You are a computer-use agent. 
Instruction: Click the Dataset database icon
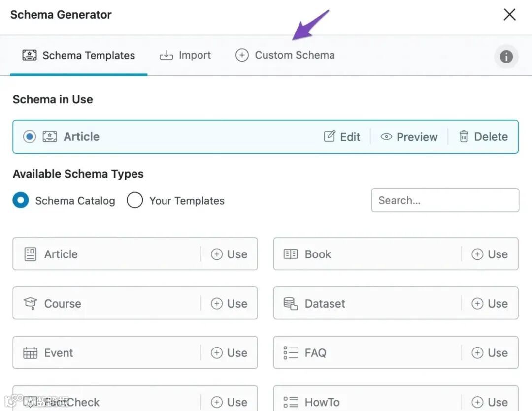290,303
